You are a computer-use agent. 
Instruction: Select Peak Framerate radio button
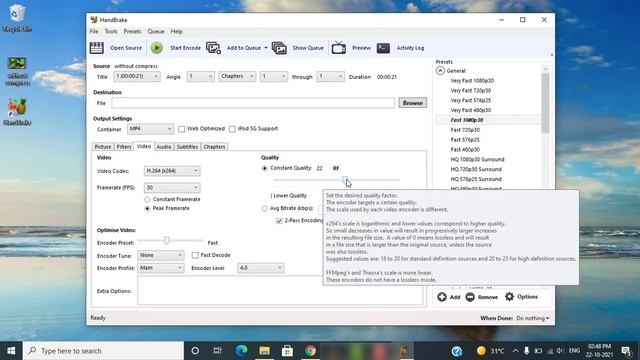(147, 209)
